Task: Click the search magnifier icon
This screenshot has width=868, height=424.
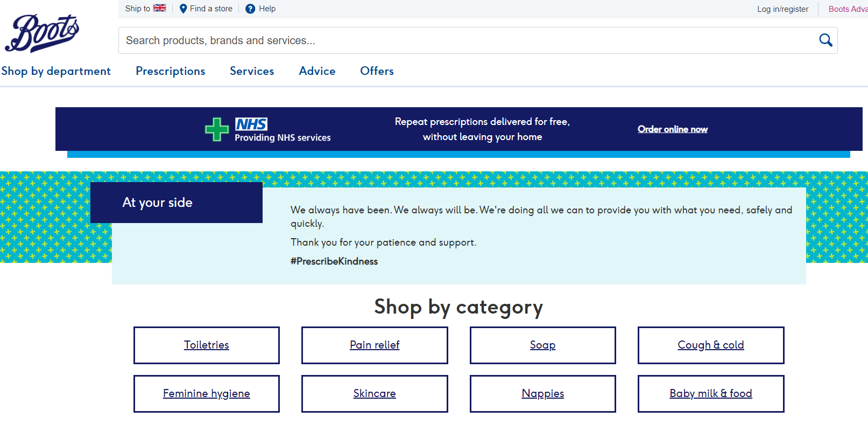Action: (825, 40)
